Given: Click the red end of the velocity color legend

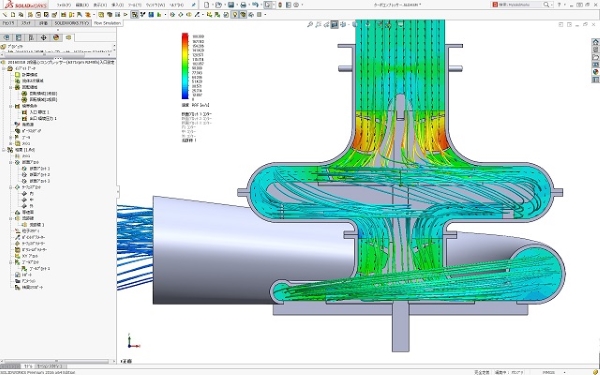Looking at the screenshot, I should pyautogui.click(x=185, y=36).
